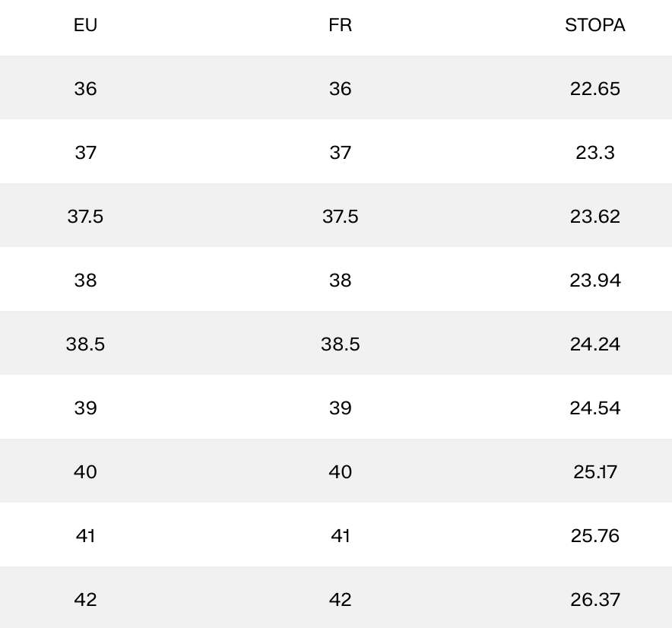This screenshot has width=672, height=628.
Task: Select the 22.65 foot length cell
Action: tap(594, 89)
